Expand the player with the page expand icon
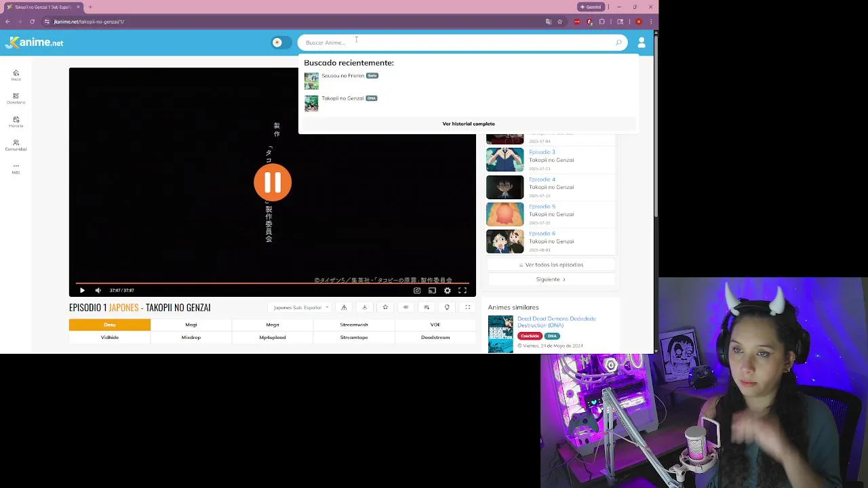The image size is (868, 488). coord(467,308)
